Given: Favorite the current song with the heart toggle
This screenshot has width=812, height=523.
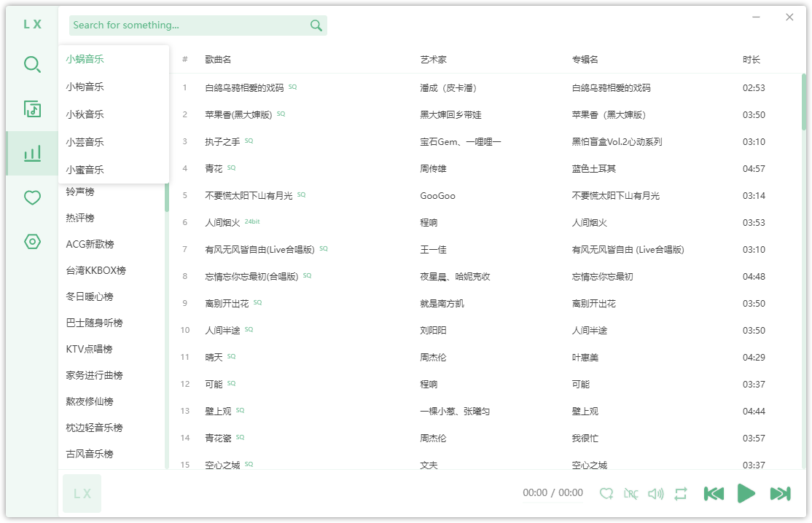Looking at the screenshot, I should pos(606,493).
